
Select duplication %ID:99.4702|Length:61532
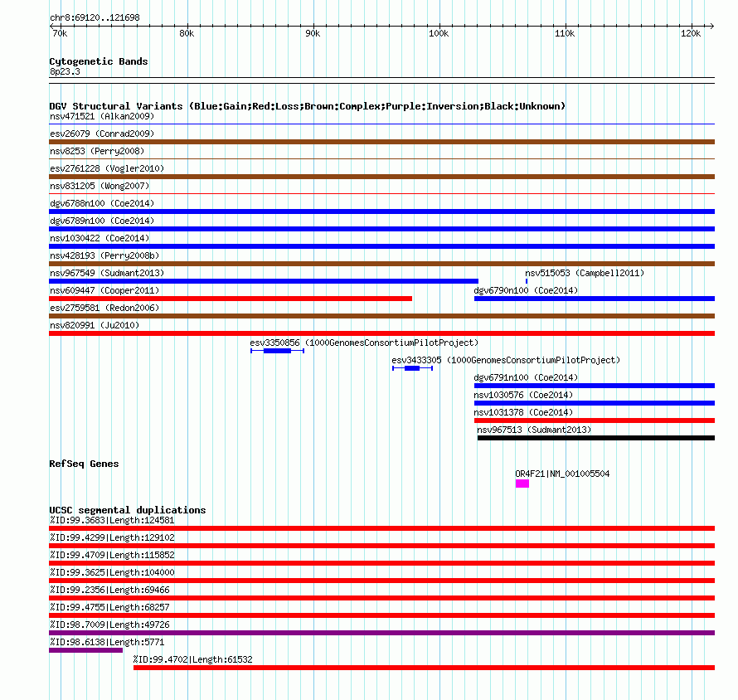[424, 668]
